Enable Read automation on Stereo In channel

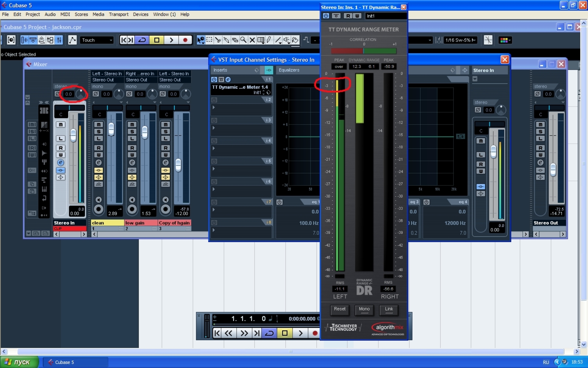61,148
